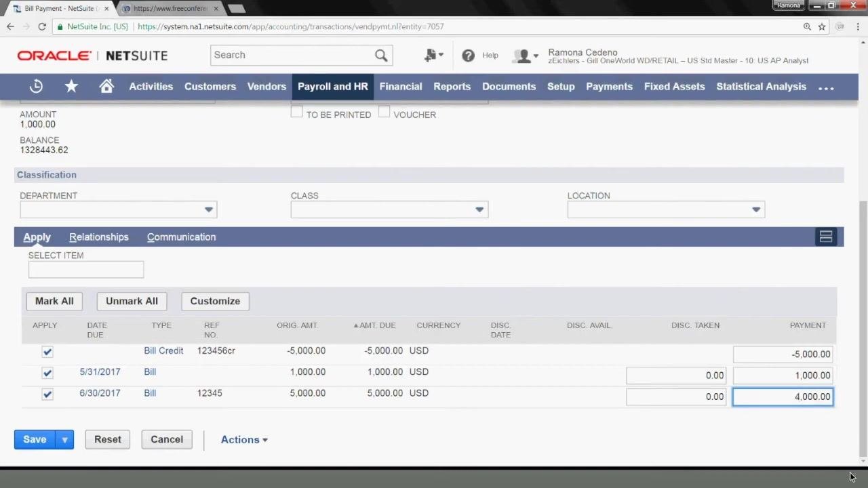
Task: Open the shortcuts star icon
Action: click(71, 87)
